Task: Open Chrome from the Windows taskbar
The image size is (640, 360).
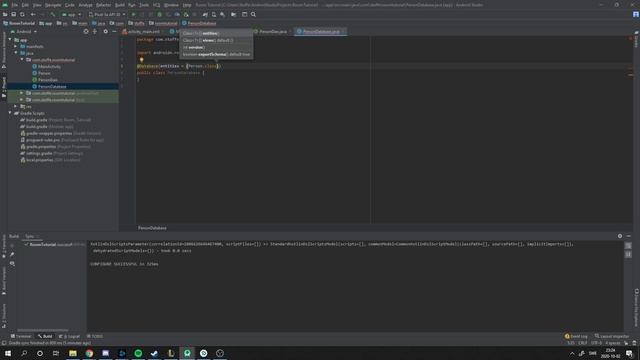Action: point(89,353)
